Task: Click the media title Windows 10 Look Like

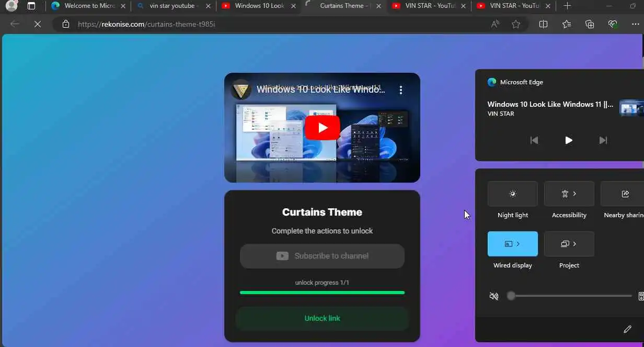Action: coord(550,104)
